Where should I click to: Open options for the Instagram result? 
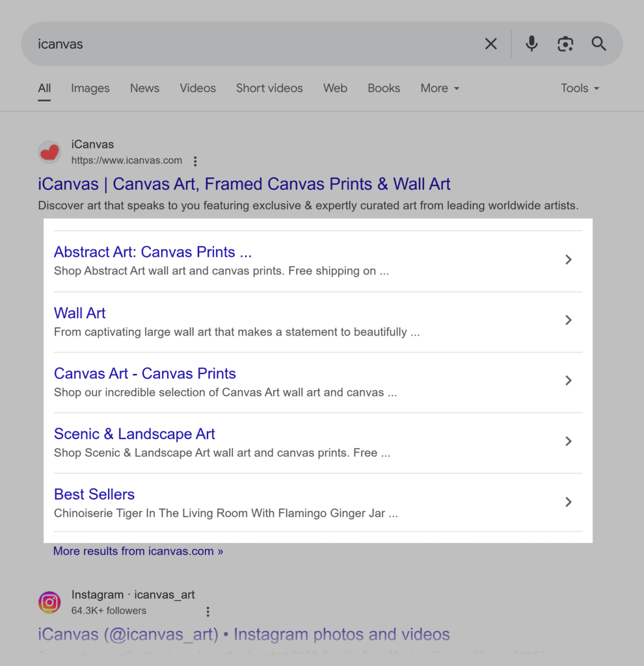pyautogui.click(x=208, y=611)
